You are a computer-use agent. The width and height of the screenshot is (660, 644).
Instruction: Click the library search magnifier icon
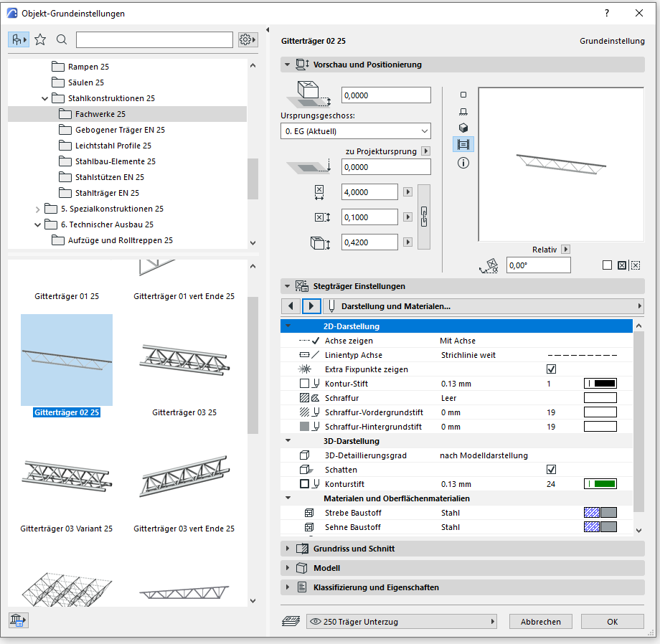(62, 39)
